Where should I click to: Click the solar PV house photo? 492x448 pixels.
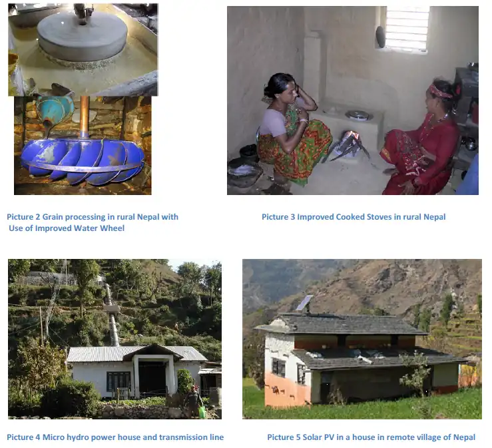[x=362, y=339]
